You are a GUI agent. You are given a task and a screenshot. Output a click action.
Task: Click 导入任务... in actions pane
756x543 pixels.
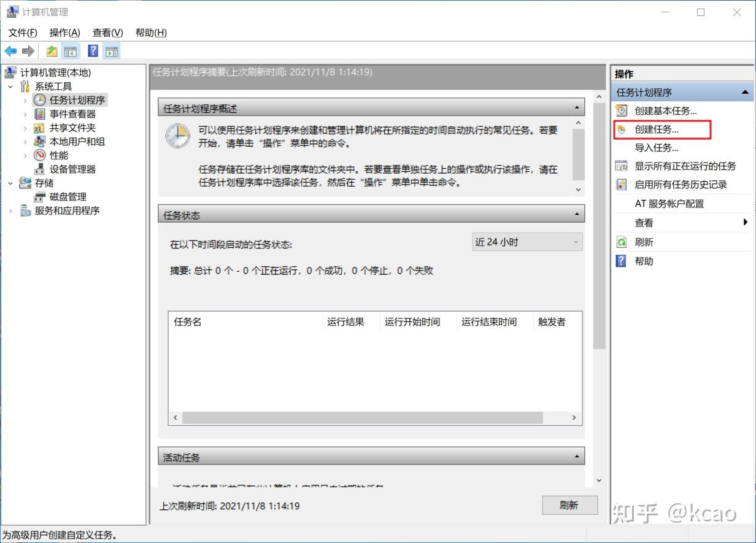point(657,148)
